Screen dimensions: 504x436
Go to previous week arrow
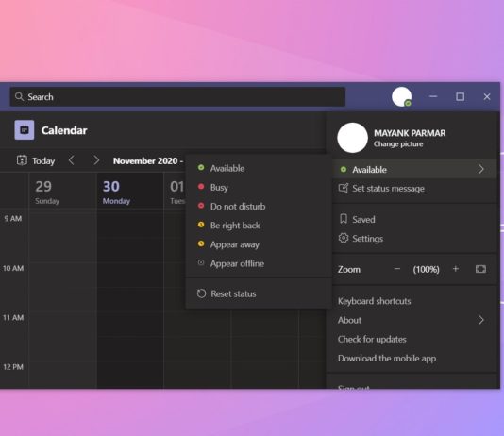click(x=72, y=160)
